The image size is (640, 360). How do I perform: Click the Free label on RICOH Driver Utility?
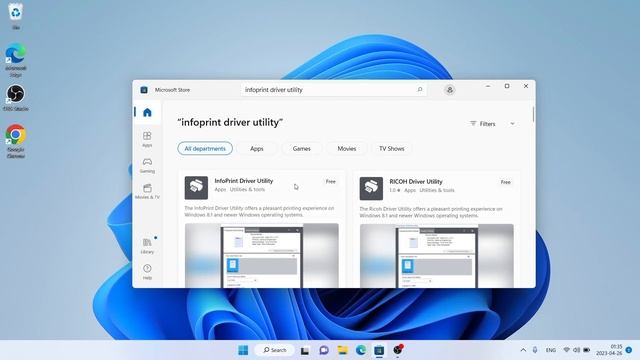coord(505,182)
